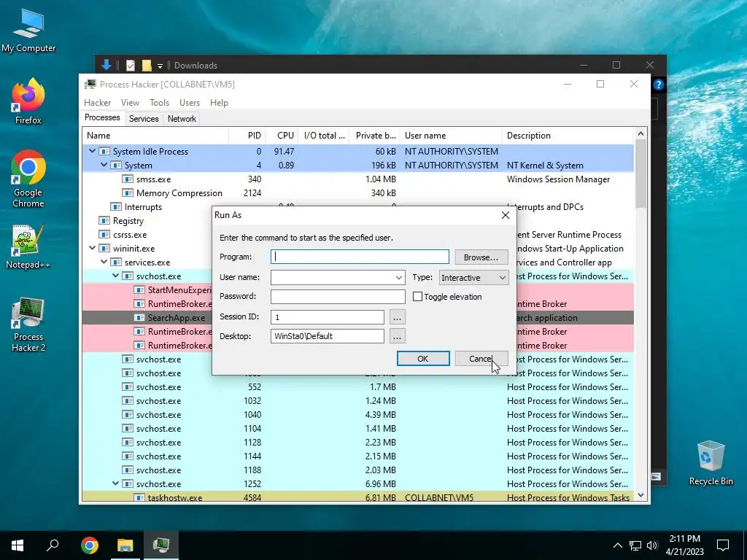Open Notepad++ desktop shortcut
The width and height of the screenshot is (747, 560).
28,246
